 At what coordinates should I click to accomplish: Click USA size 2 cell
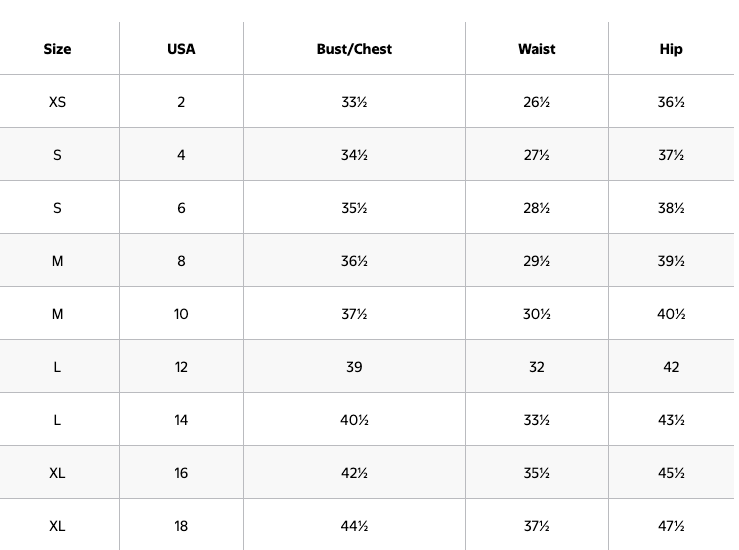181,102
